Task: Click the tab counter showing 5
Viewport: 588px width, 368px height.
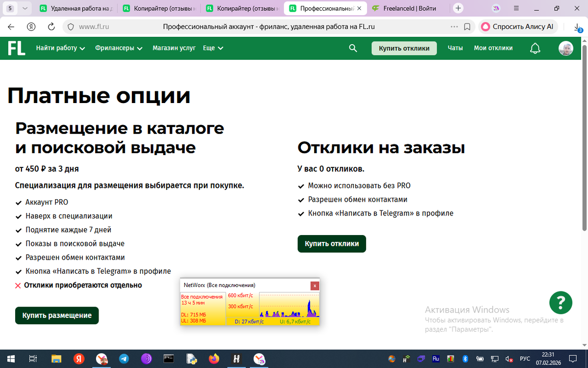Action: pyautogui.click(x=10, y=8)
